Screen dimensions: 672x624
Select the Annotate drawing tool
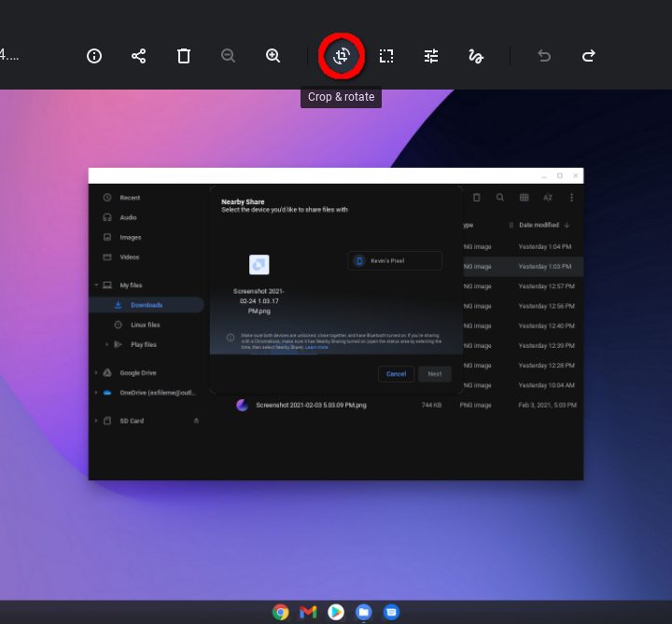coord(476,56)
